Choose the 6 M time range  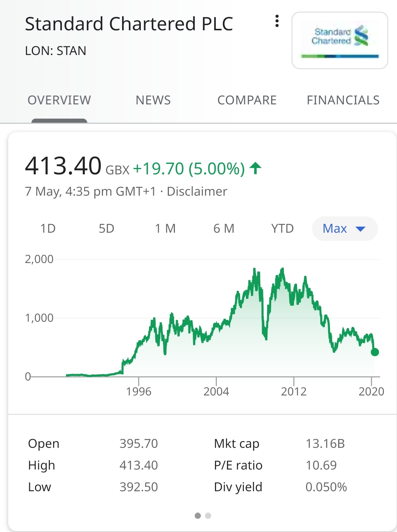coord(224,229)
